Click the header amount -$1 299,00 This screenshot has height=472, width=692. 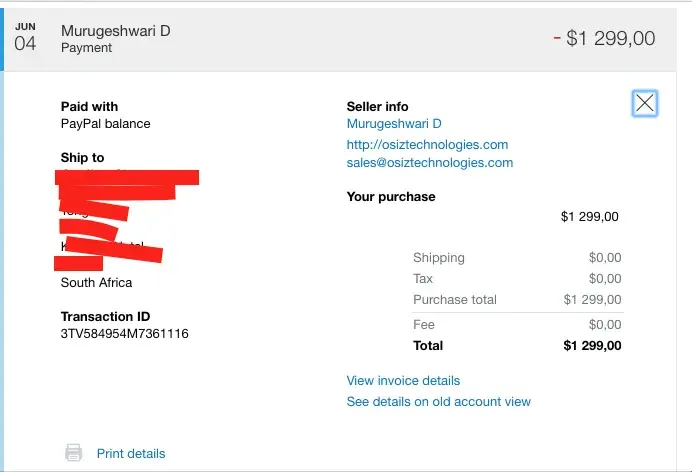click(604, 39)
